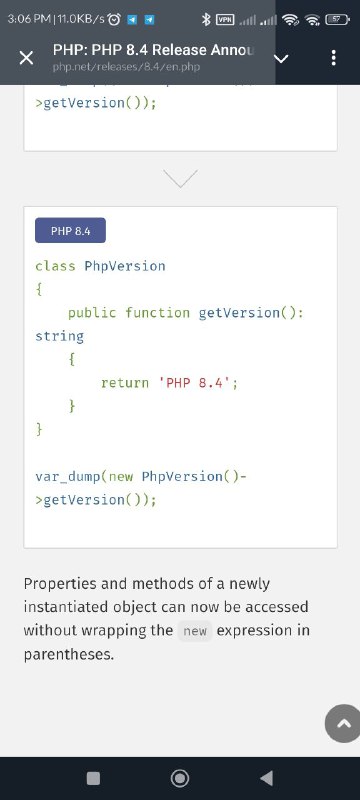Expand the page info chevron in header

pos(281,58)
